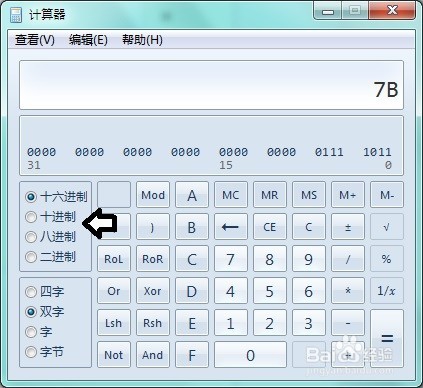Viewport: 423px width, 388px height.
Task: Click the multiplication * button
Action: [x=348, y=291]
